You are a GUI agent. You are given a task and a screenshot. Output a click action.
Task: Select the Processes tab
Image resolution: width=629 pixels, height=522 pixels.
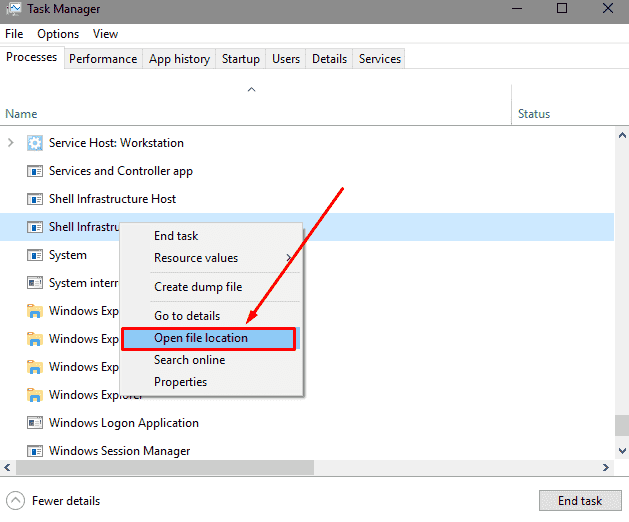(32, 57)
